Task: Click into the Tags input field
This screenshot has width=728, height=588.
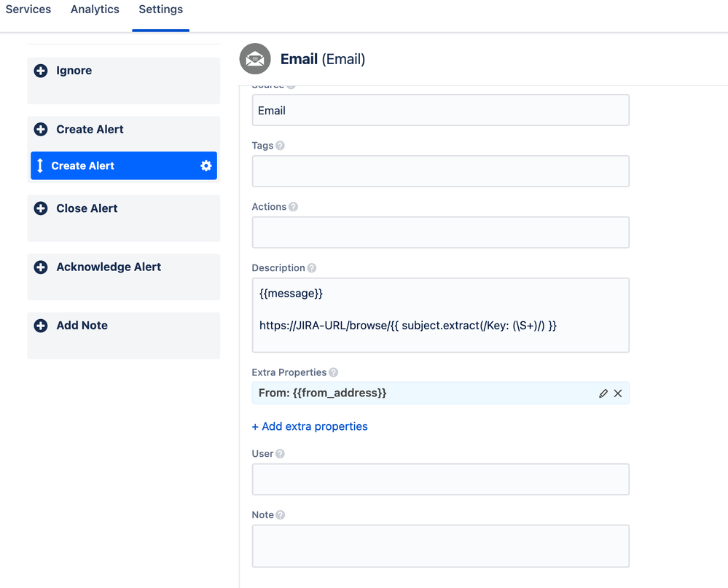Action: click(441, 171)
